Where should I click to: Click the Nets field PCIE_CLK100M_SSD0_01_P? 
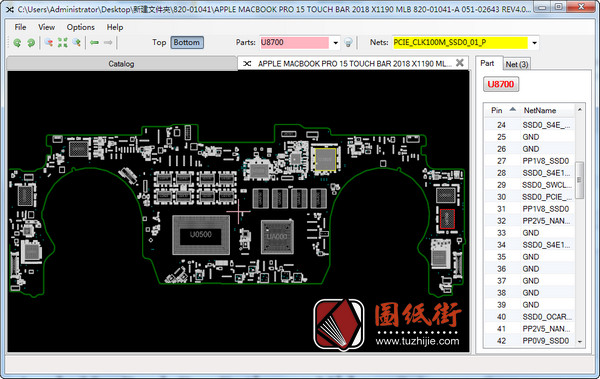[x=460, y=42]
